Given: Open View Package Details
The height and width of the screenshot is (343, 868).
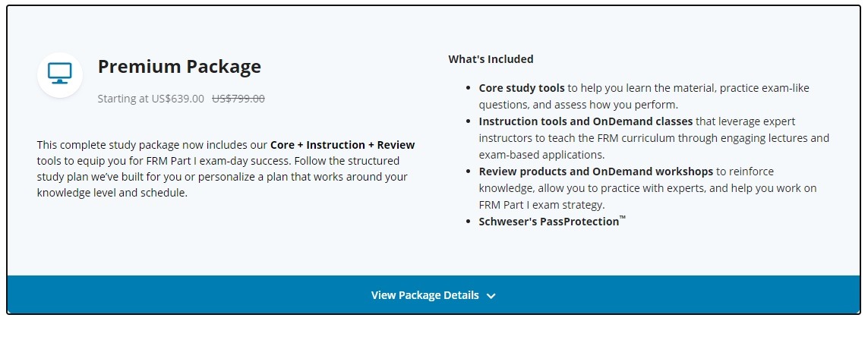Looking at the screenshot, I should (425, 295).
